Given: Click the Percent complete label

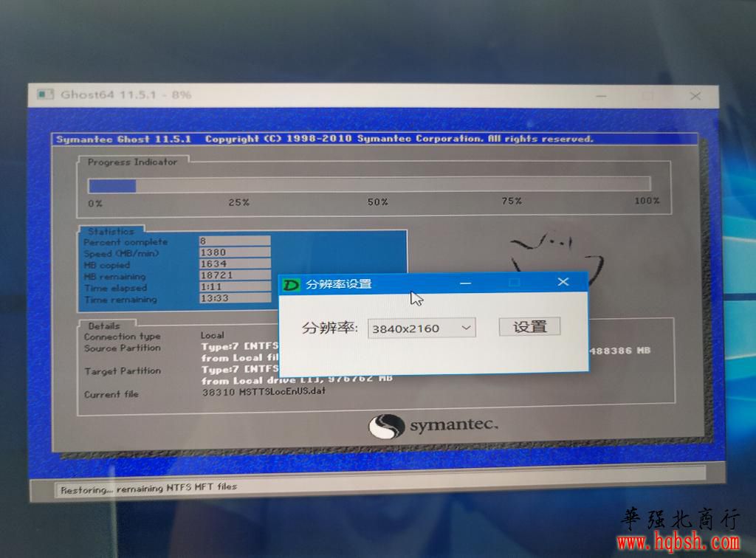Looking at the screenshot, I should [126, 242].
